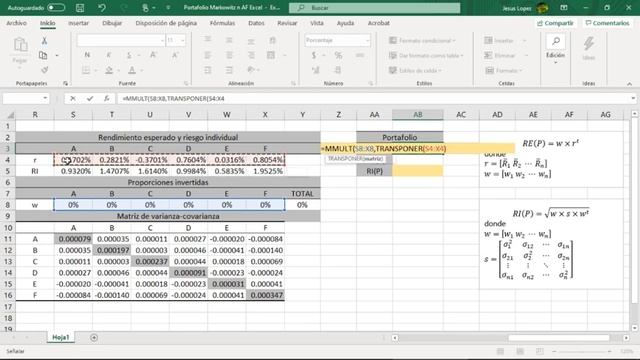Toggle italic K formatting

[109, 55]
